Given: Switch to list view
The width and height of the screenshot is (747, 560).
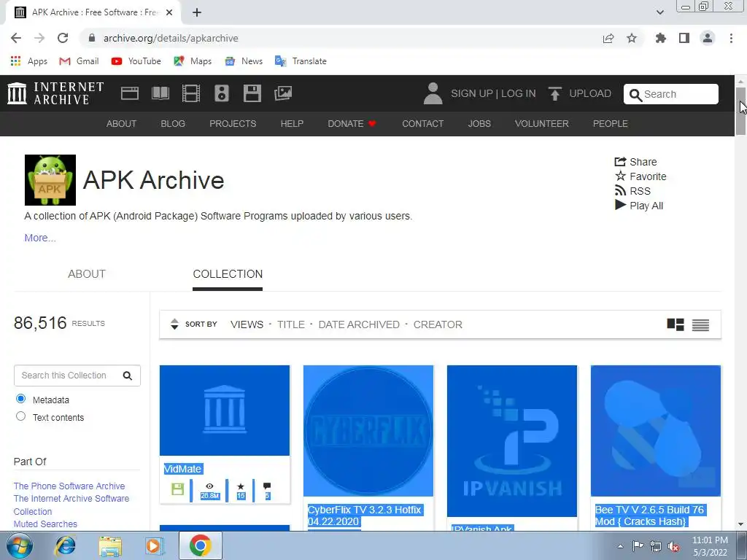Looking at the screenshot, I should click(x=700, y=324).
